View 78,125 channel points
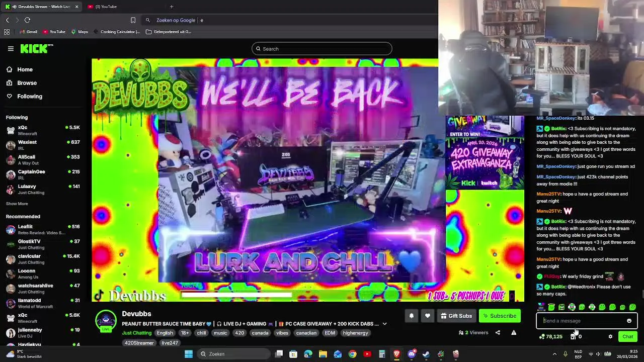 tap(550, 337)
